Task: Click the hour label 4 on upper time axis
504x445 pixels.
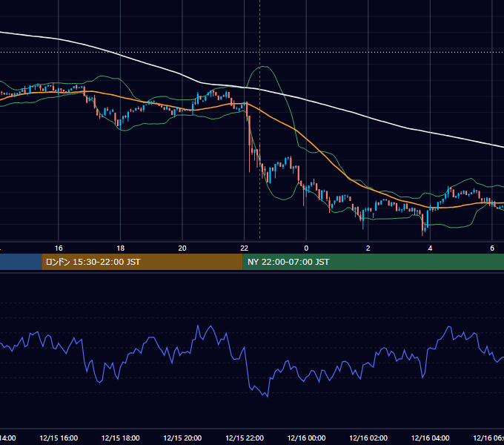Action: pos(430,248)
